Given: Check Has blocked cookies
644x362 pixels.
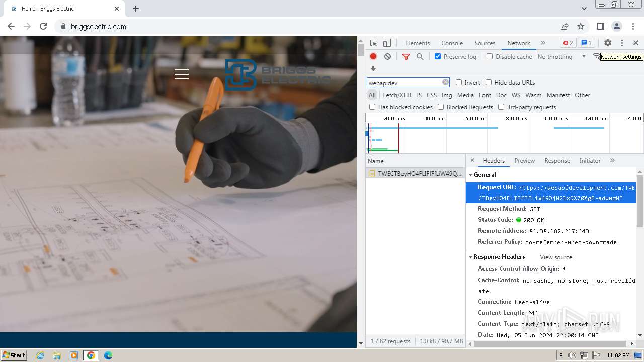Looking at the screenshot, I should [372, 107].
